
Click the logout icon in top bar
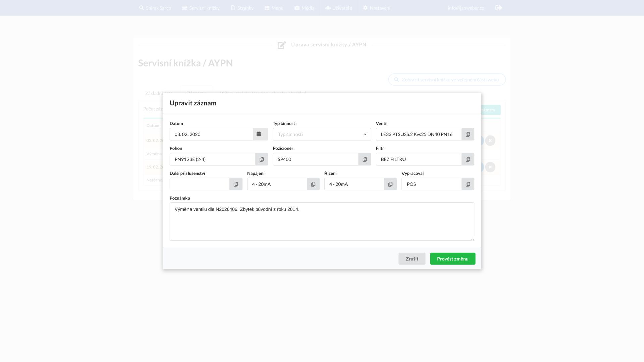coord(499,8)
